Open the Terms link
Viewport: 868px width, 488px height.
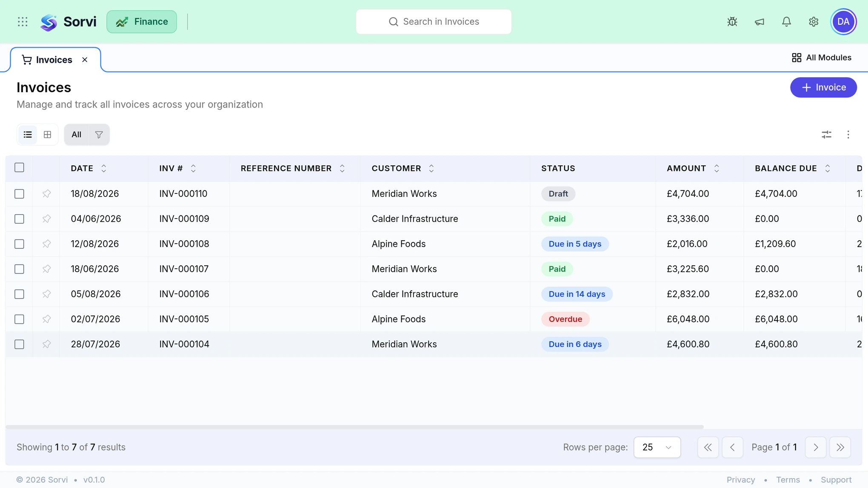788,479
